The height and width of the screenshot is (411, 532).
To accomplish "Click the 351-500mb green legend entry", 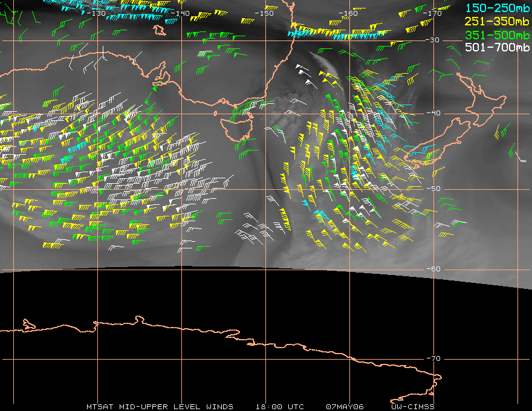I will click(x=498, y=34).
